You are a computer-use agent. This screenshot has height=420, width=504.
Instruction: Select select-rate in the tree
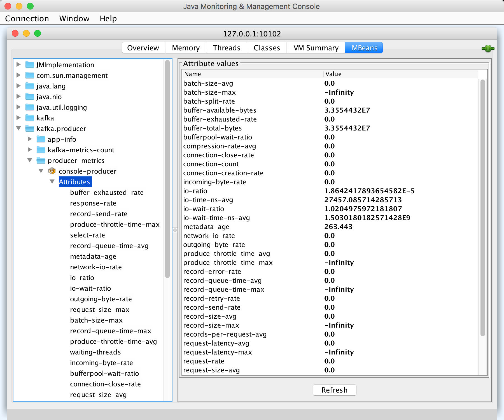click(x=88, y=235)
